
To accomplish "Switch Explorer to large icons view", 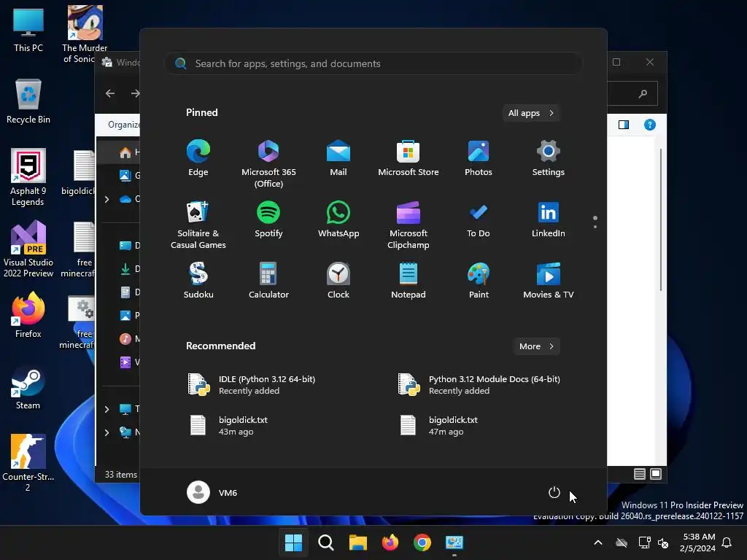I will pos(656,474).
